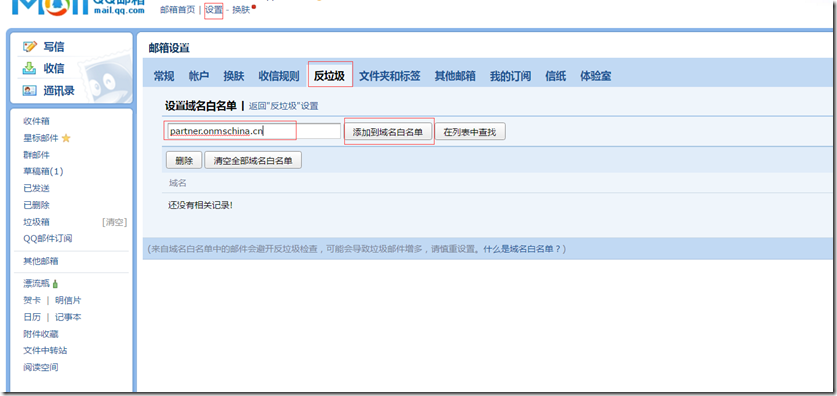
Task: Open 记事本 in the sidebar
Action: pyautogui.click(x=68, y=317)
